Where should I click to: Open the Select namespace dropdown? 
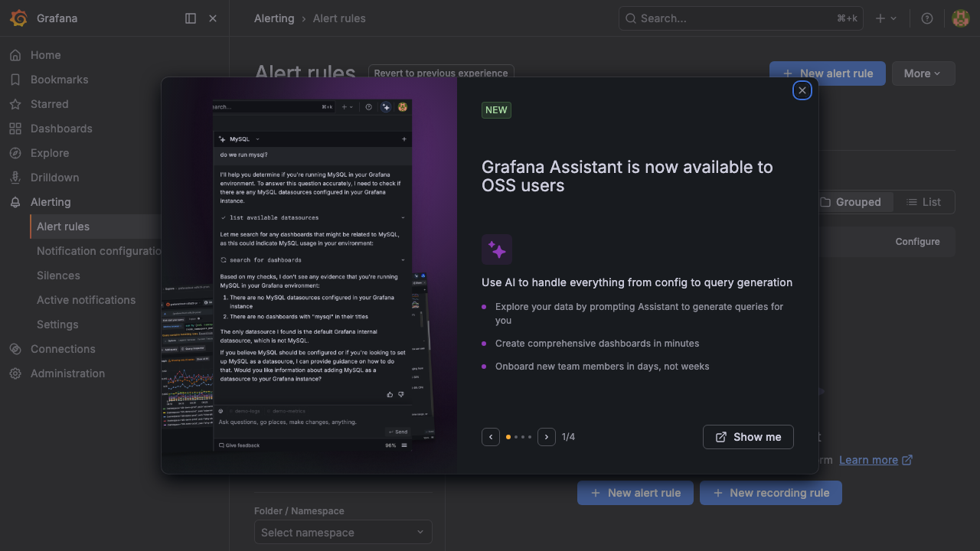[x=343, y=533]
